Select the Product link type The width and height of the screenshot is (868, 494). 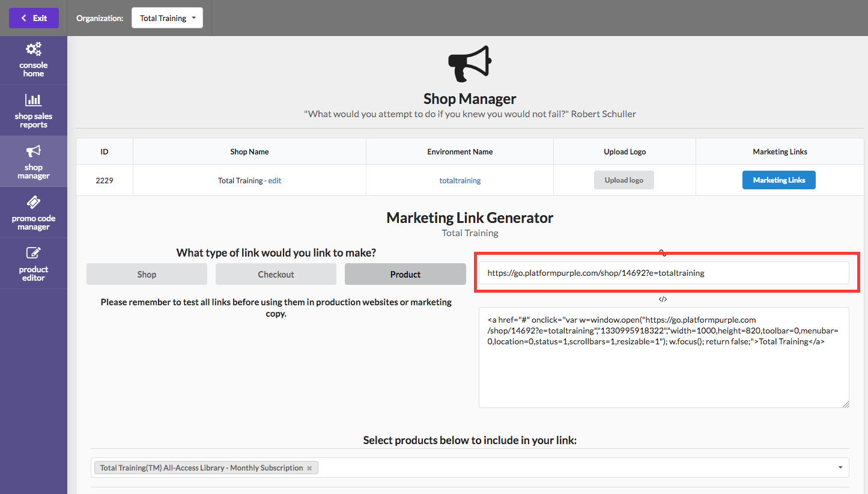point(405,274)
